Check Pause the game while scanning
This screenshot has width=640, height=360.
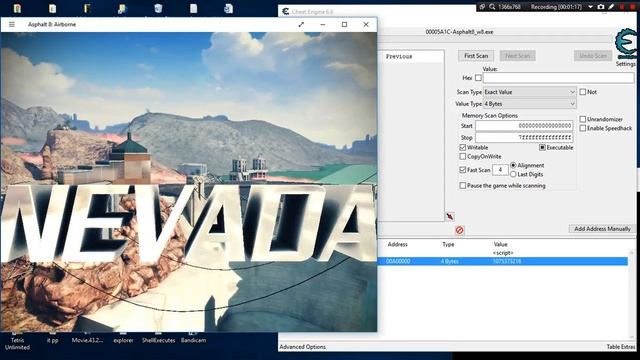coord(462,186)
